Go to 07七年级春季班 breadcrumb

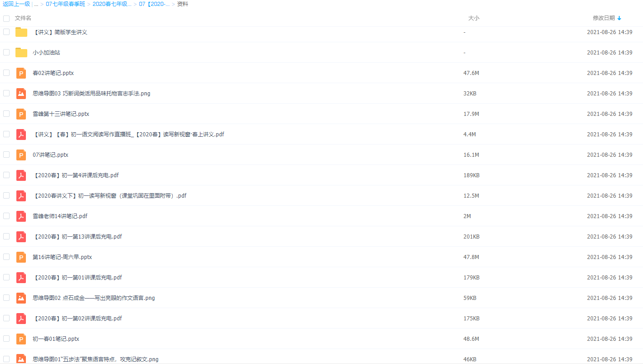tap(65, 4)
